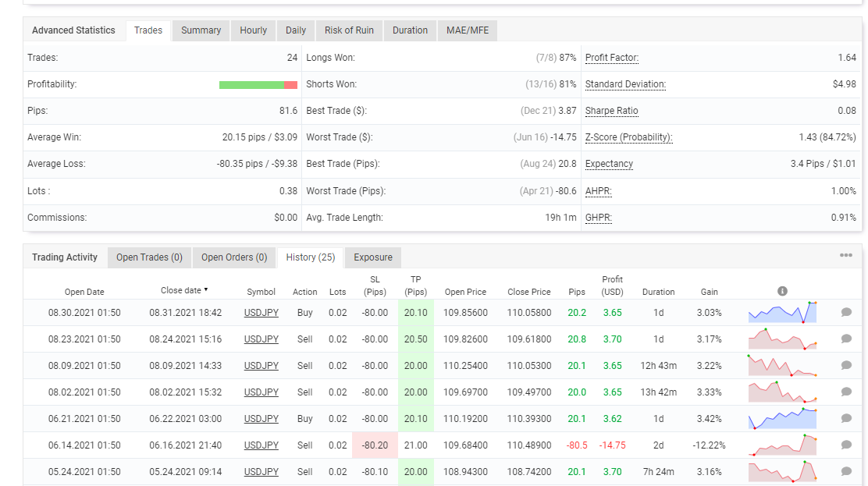This screenshot has width=868, height=486.
Task: Click the Sharpe Ratio label
Action: click(612, 111)
